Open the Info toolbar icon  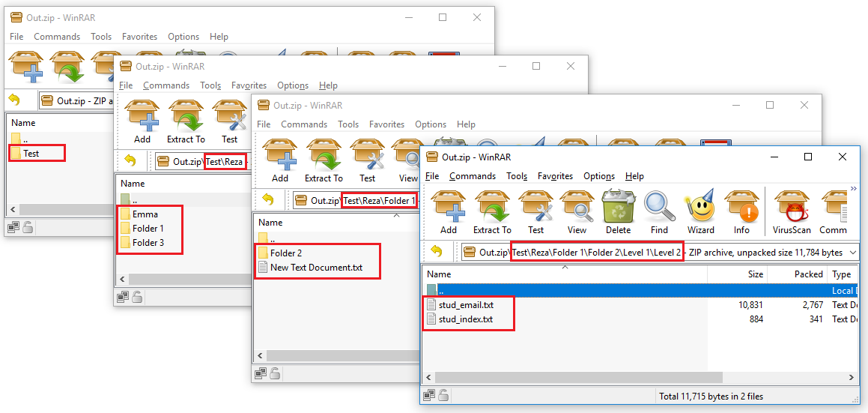pos(741,212)
